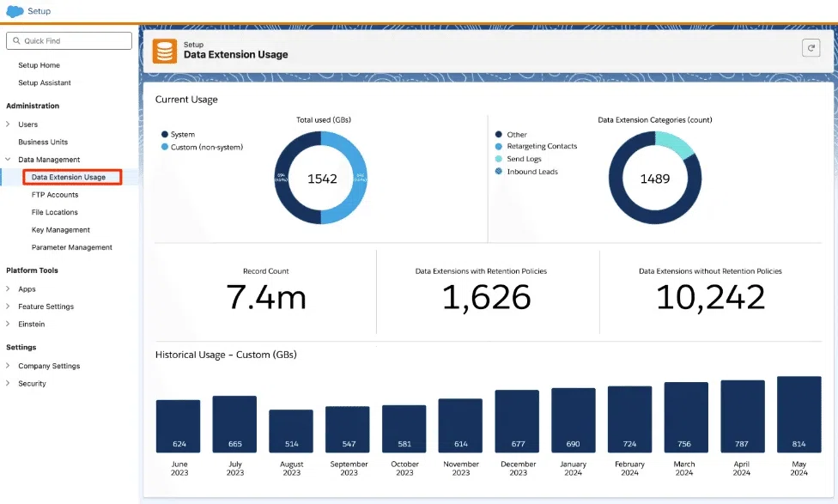Image resolution: width=838 pixels, height=504 pixels.
Task: Click the Quick Find search magnifier icon
Action: [16, 40]
